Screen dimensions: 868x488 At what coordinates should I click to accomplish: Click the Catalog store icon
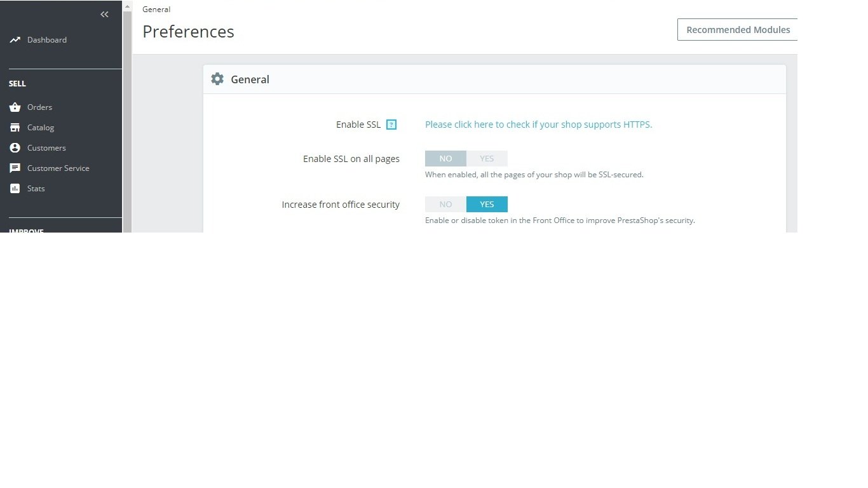pos(15,128)
